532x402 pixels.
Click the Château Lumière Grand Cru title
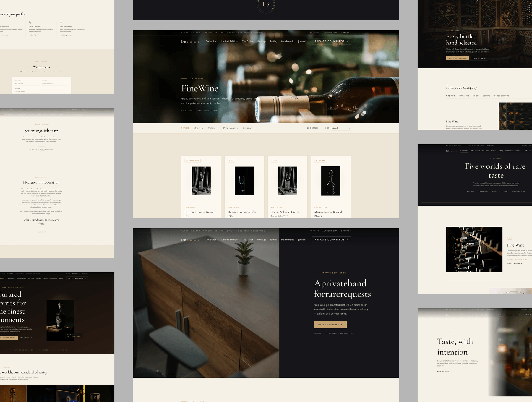(x=199, y=214)
